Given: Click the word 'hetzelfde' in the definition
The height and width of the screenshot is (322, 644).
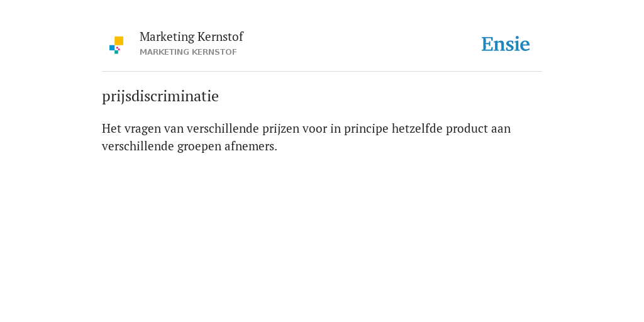Looking at the screenshot, I should pos(417,128).
